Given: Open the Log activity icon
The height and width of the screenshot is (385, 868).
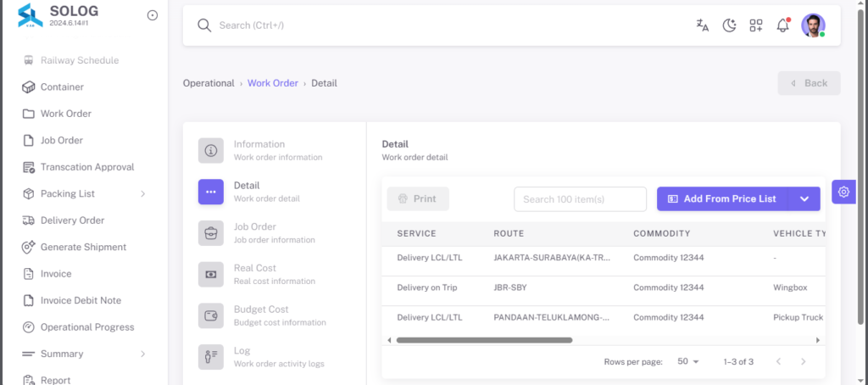Looking at the screenshot, I should point(211,357).
